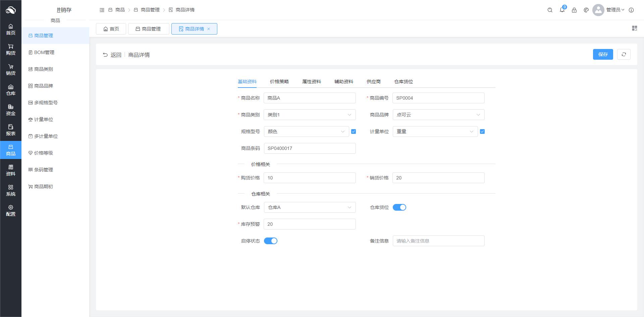644x317 pixels.
Task: Open the 仓库 module in left rail
Action: [11, 90]
